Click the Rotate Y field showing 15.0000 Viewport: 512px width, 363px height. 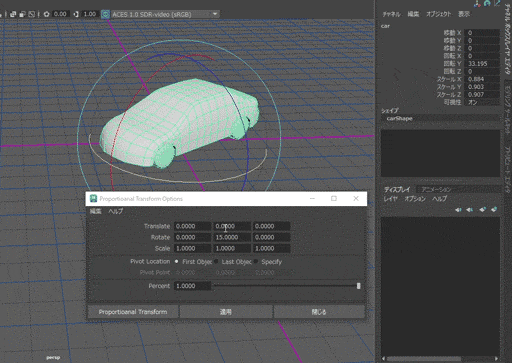pos(232,237)
